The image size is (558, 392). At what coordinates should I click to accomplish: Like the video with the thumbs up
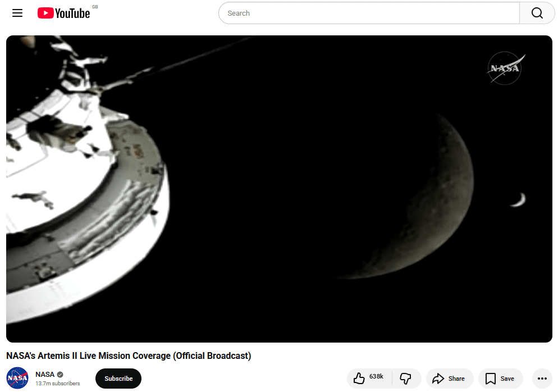click(359, 379)
